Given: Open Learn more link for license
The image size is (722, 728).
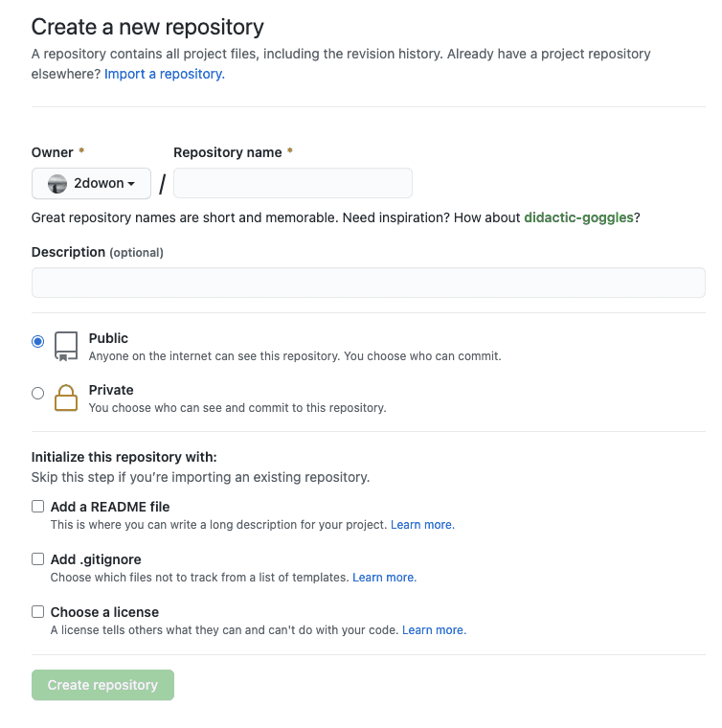Looking at the screenshot, I should pyautogui.click(x=434, y=630).
